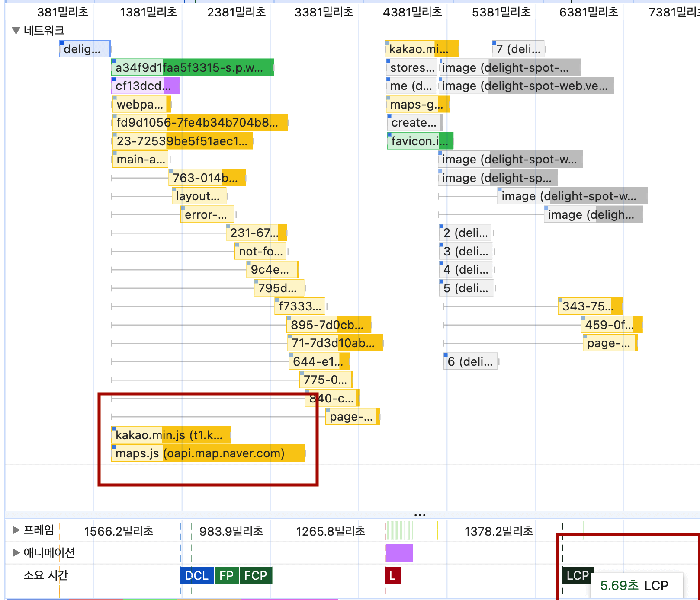Image resolution: width=700 pixels, height=600 pixels.
Task: Click the favicon.i... network request
Action: [x=420, y=141]
